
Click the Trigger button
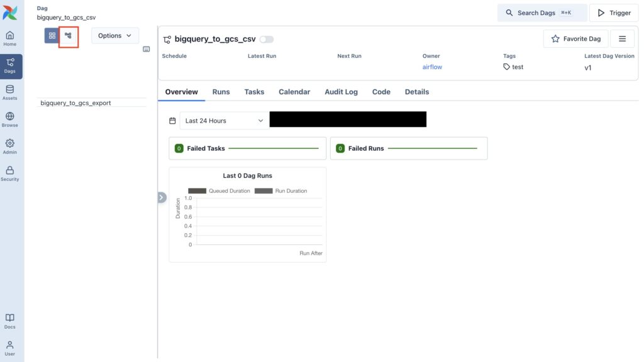click(613, 13)
